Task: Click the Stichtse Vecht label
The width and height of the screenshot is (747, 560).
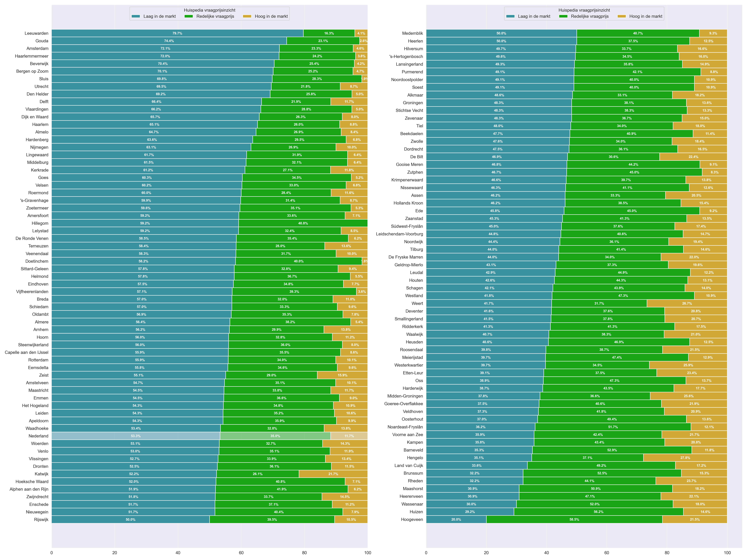Action: click(409, 110)
